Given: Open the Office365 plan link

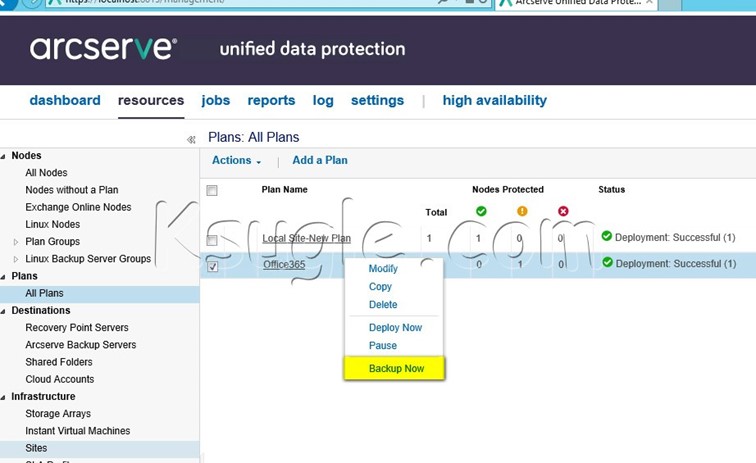Looking at the screenshot, I should coord(284,264).
